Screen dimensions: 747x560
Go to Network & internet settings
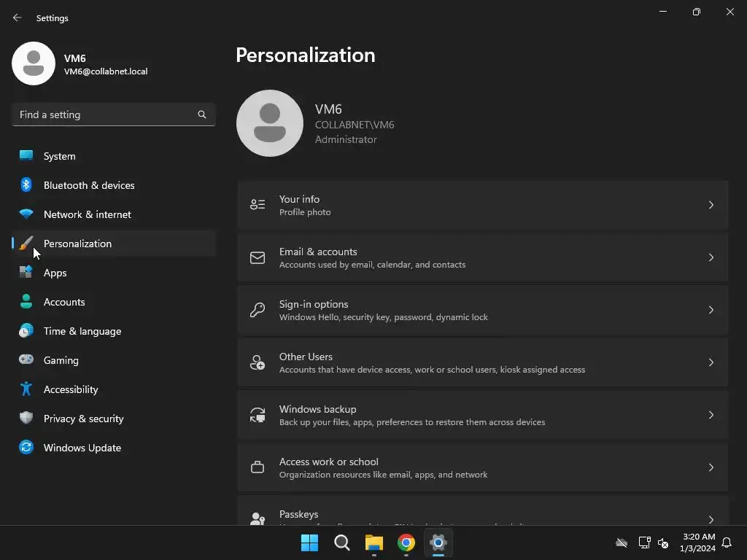pos(114,214)
